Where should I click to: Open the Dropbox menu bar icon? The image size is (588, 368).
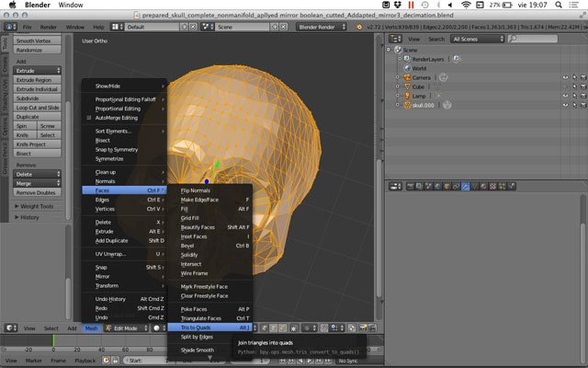(398, 5)
